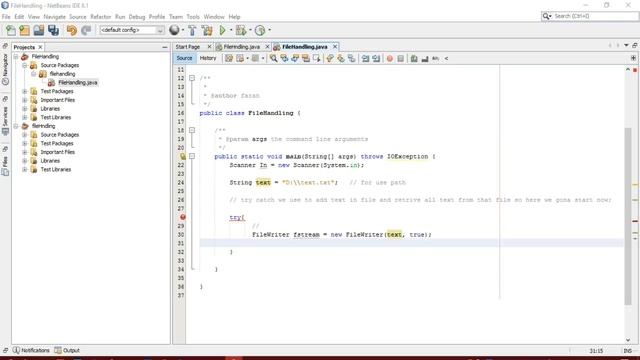
Task: Click the editor vertical scrollbar thumb
Action: pos(628,216)
